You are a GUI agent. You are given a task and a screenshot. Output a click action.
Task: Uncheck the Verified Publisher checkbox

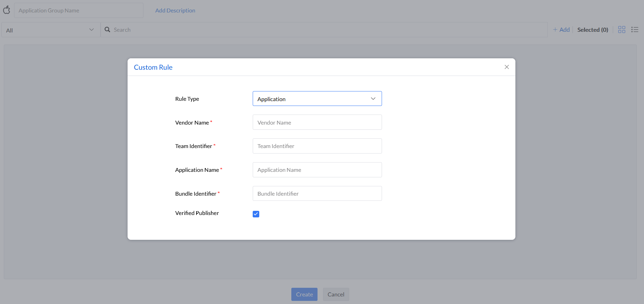coord(256,214)
